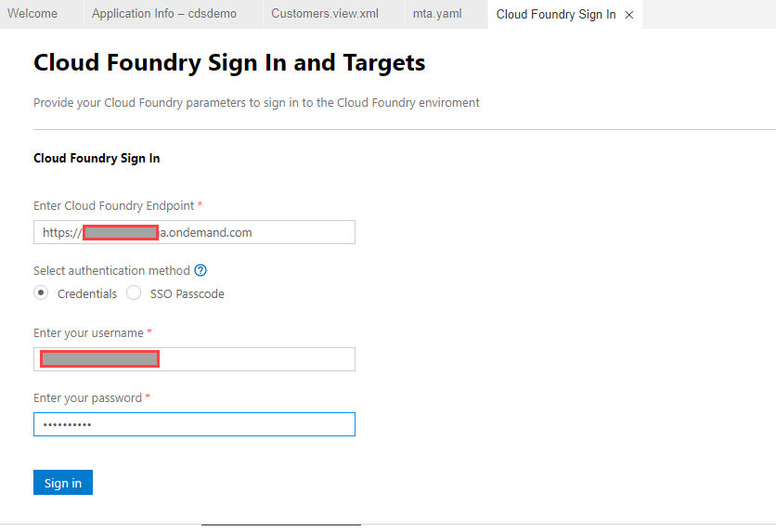This screenshot has height=532, width=776.
Task: Click the Cloud Foundry Sign In and Targets heading
Action: 229,63
